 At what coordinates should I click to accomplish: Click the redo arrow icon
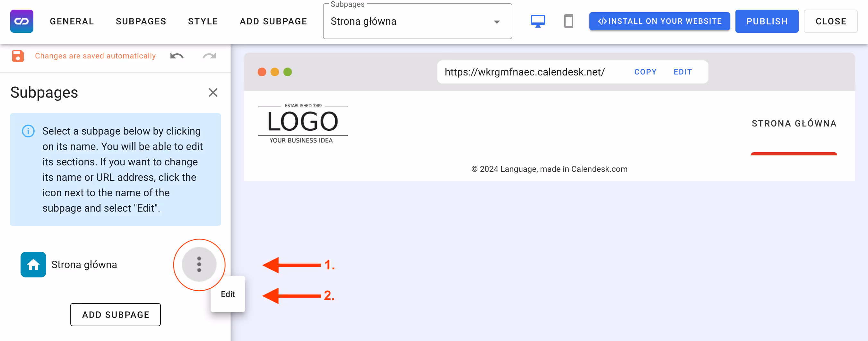click(209, 56)
